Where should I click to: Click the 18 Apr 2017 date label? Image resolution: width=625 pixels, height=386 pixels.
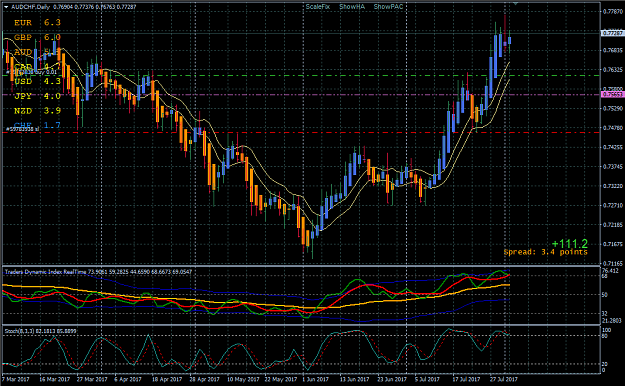167,379
